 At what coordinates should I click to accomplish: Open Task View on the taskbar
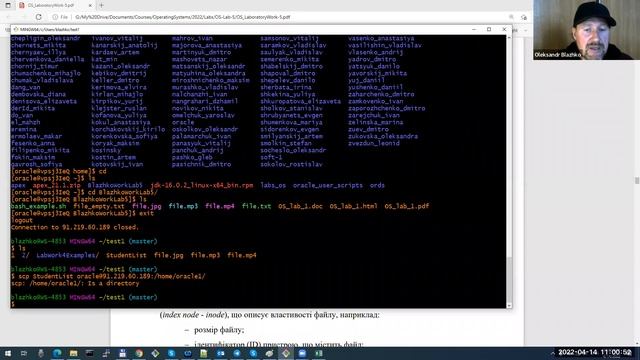(24, 353)
